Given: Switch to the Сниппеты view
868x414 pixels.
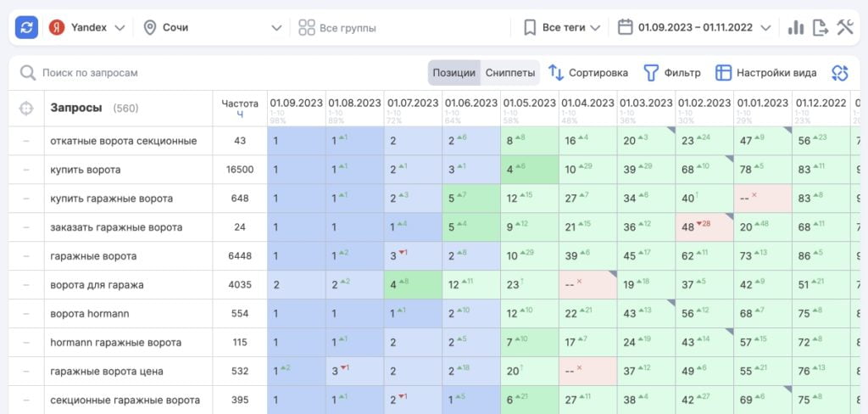Looking at the screenshot, I should [510, 73].
